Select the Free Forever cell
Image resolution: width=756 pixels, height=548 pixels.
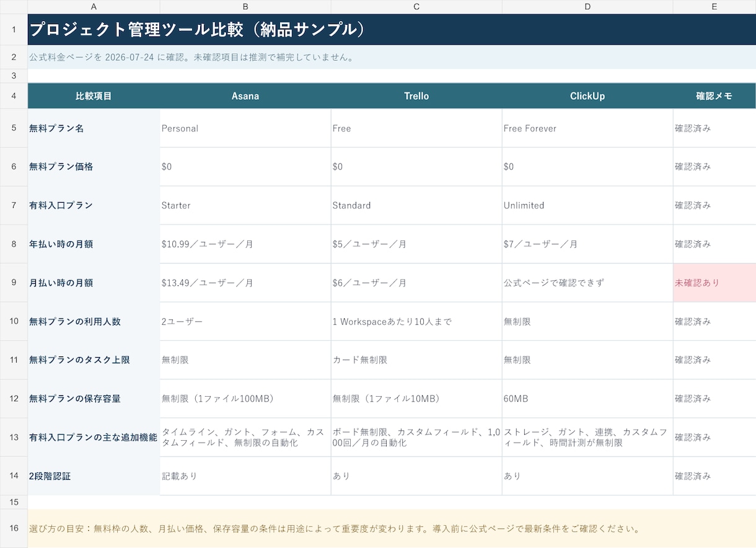pos(587,128)
